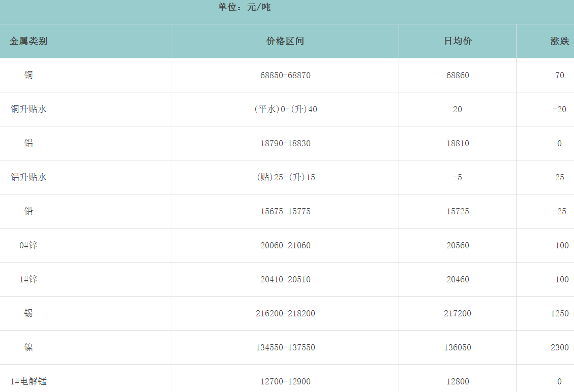Select the 铜升贴水 row label
574x392 pixels.
pos(28,109)
